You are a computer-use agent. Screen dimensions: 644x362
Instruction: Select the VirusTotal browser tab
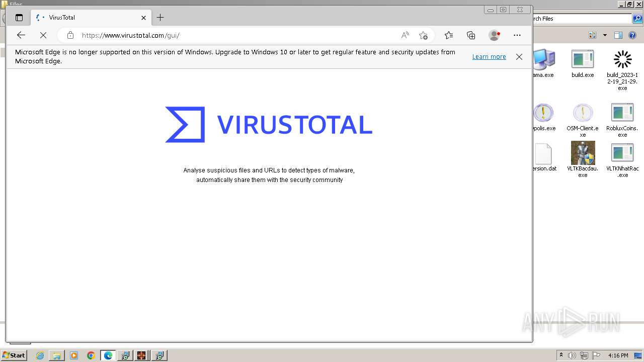91,18
